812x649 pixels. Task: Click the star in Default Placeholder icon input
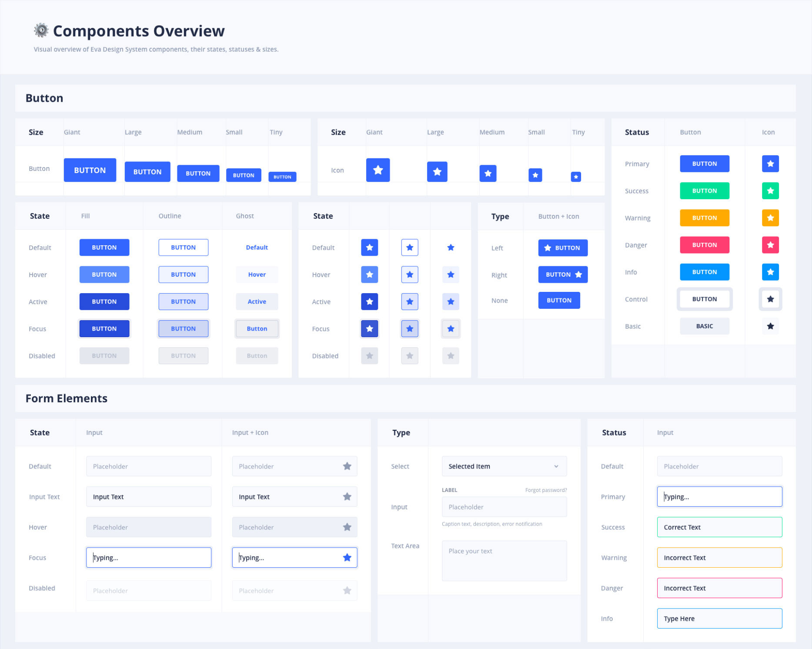pos(347,466)
